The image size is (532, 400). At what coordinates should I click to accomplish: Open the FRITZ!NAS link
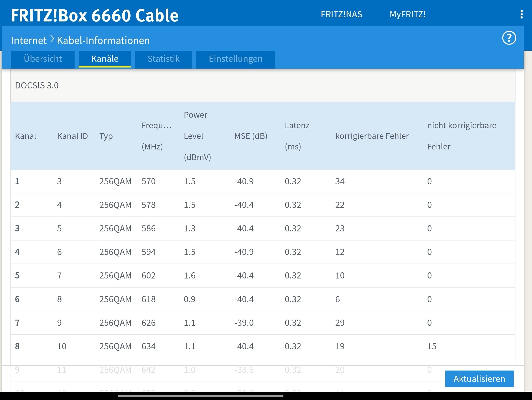coord(341,14)
